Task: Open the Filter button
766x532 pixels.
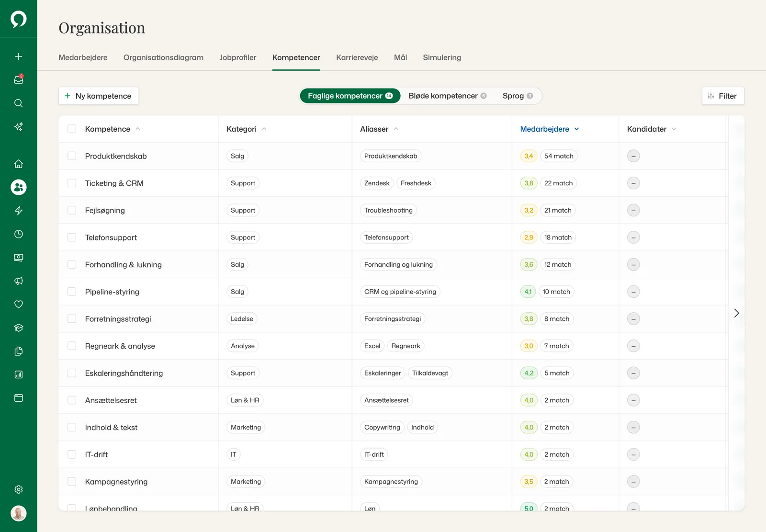Action: point(723,96)
